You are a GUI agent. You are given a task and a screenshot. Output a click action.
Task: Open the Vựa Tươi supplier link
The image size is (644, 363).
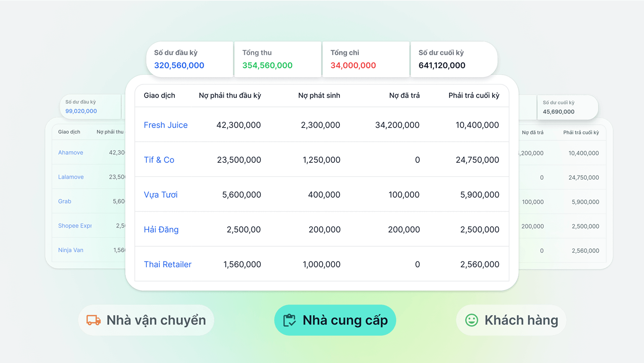coord(161,195)
